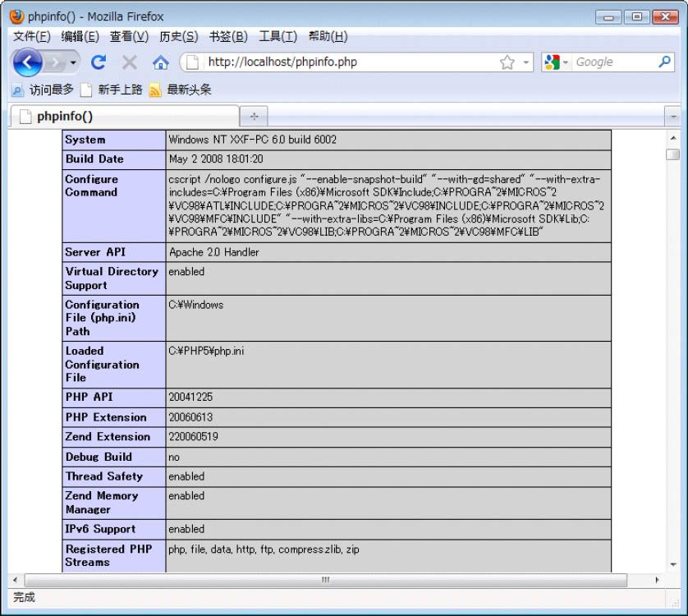Viewport: 688px width, 616px height.
Task: Click the Zend Memory Manager label
Action: click(x=102, y=503)
